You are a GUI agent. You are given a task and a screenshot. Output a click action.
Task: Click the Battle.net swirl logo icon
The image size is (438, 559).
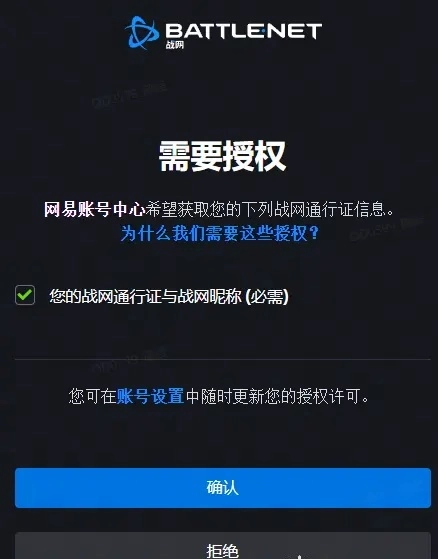pos(142,32)
